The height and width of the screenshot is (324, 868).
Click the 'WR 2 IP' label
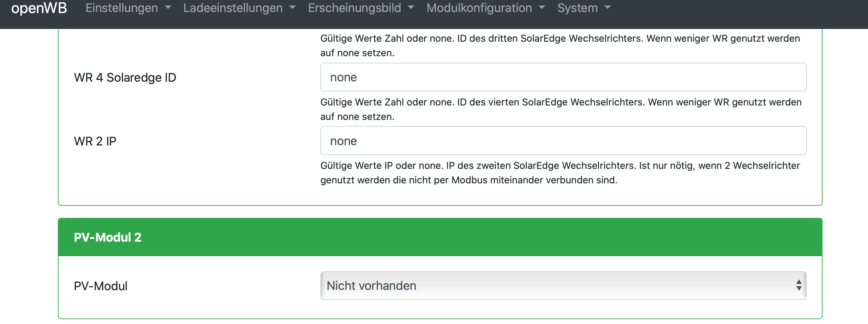tap(95, 141)
